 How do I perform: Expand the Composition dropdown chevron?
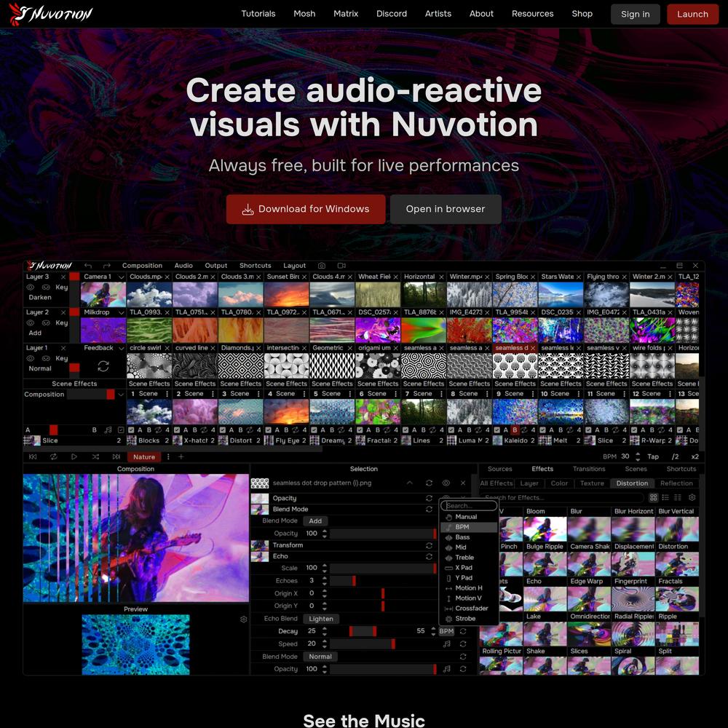tap(121, 395)
